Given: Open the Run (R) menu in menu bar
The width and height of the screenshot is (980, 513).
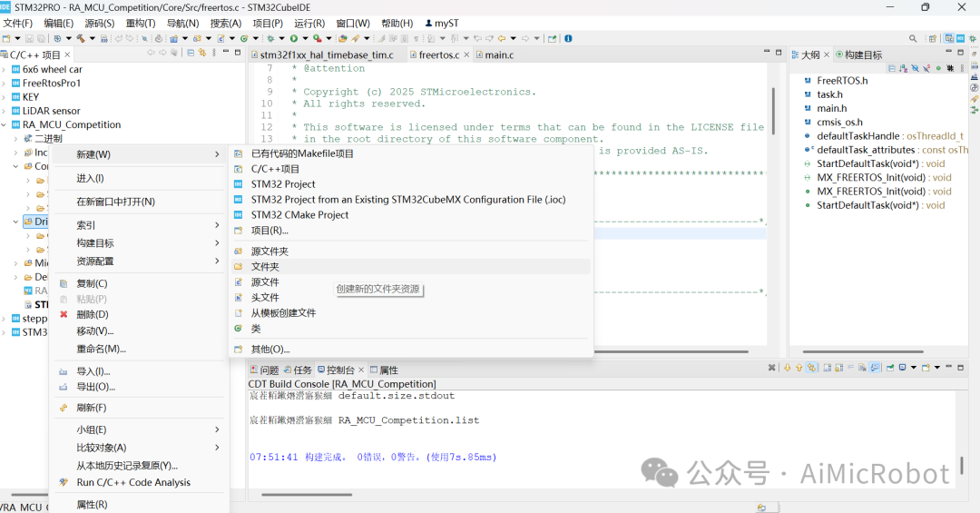Looking at the screenshot, I should (309, 23).
